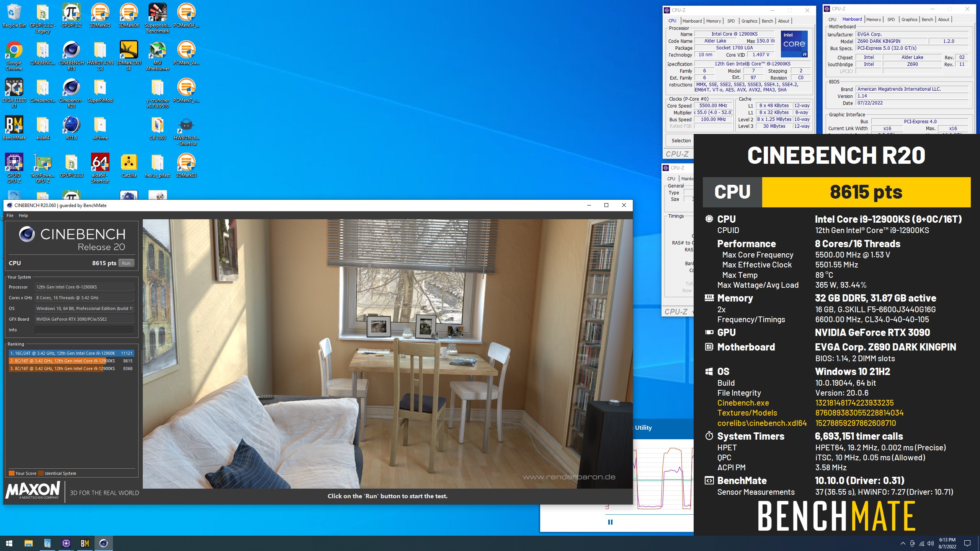Click the Run button beside CPU score
This screenshot has height=551, width=980.
click(126, 263)
